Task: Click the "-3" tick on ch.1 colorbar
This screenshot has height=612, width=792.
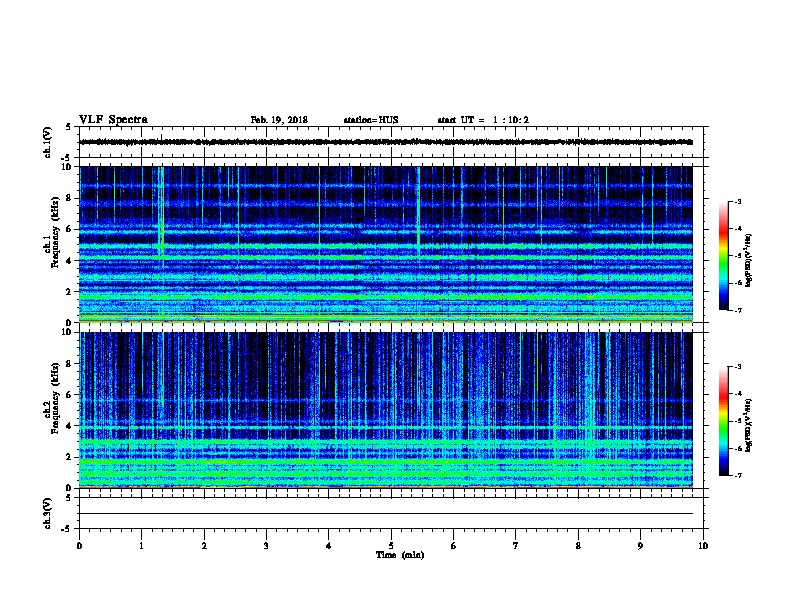Action: tap(737, 201)
